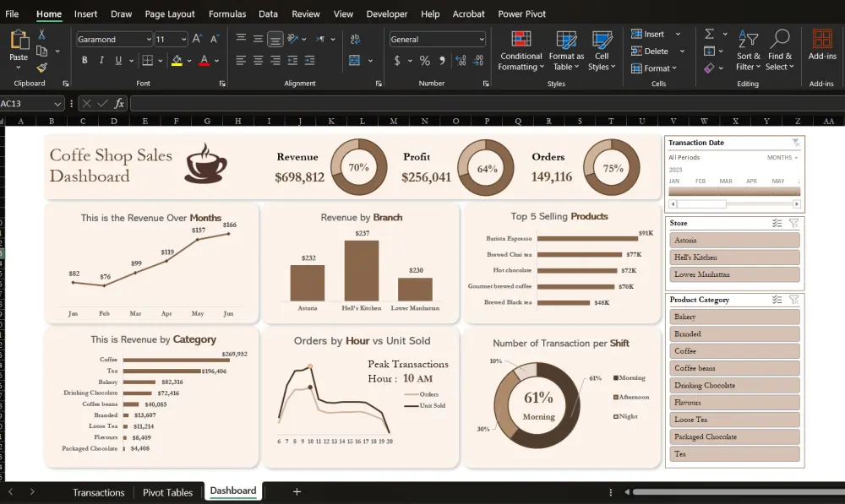Toggle multi-select in Store slicer
This screenshot has height=504, width=845.
pos(777,223)
